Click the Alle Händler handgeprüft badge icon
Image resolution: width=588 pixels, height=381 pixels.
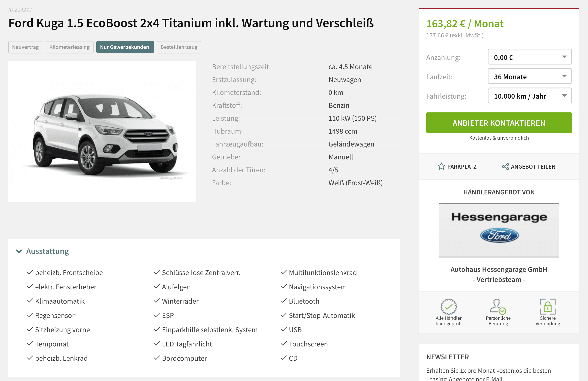[449, 306]
